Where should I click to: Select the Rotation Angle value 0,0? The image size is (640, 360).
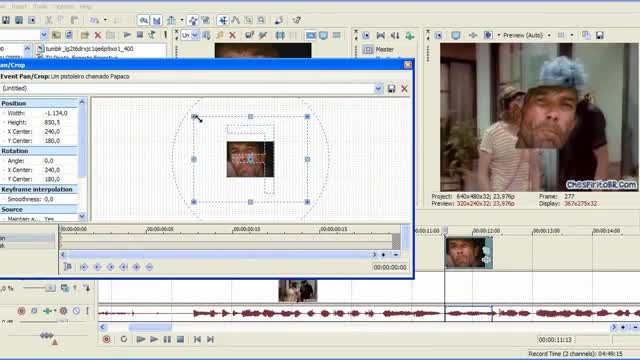(x=49, y=161)
